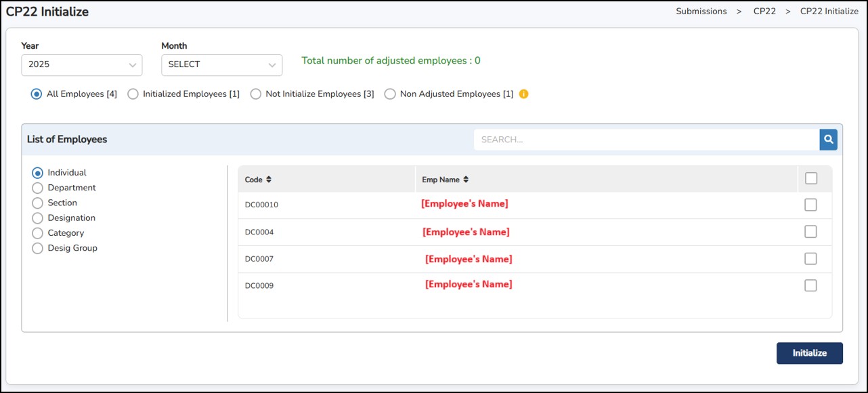Open the Month SELECT dropdown
868x393 pixels.
click(221, 65)
